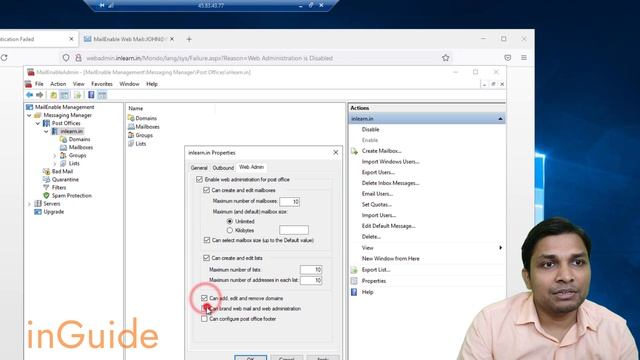Click the browser address bar URL
The width and height of the screenshot is (640, 360).
(x=210, y=58)
